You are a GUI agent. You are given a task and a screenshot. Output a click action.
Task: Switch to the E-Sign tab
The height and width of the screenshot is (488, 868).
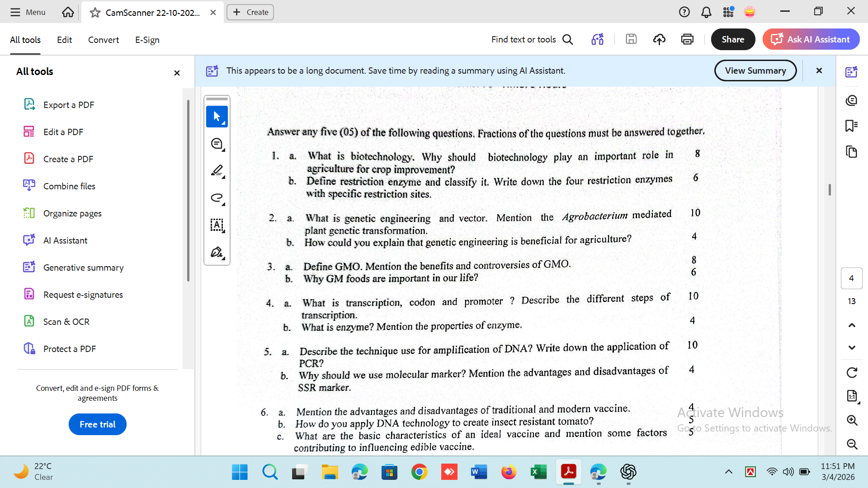click(x=147, y=40)
